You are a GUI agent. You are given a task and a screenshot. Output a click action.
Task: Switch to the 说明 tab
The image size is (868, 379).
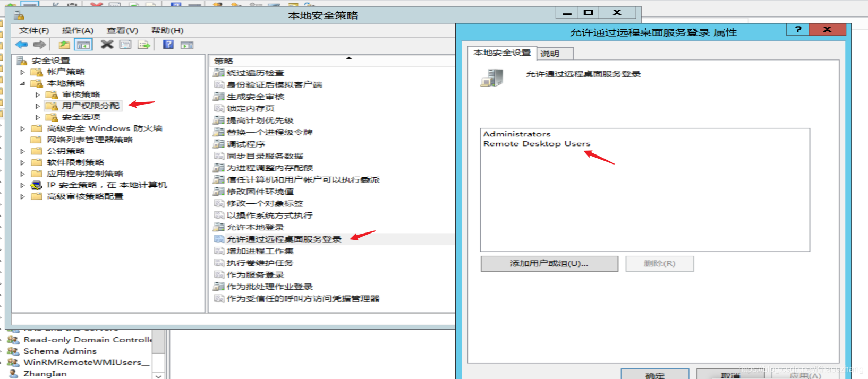550,54
